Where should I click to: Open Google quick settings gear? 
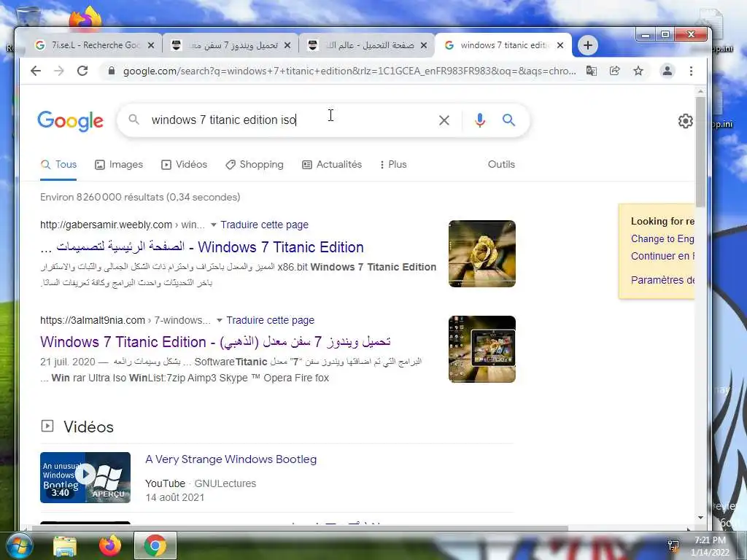tap(686, 121)
